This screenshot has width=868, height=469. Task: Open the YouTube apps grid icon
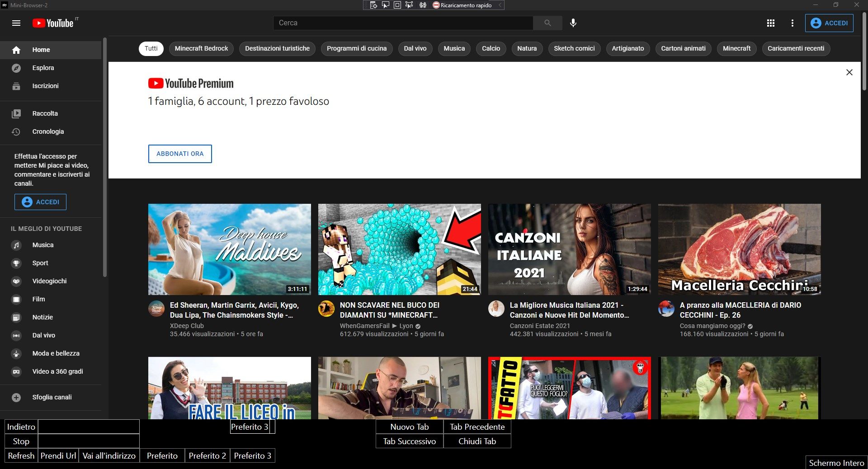[771, 23]
